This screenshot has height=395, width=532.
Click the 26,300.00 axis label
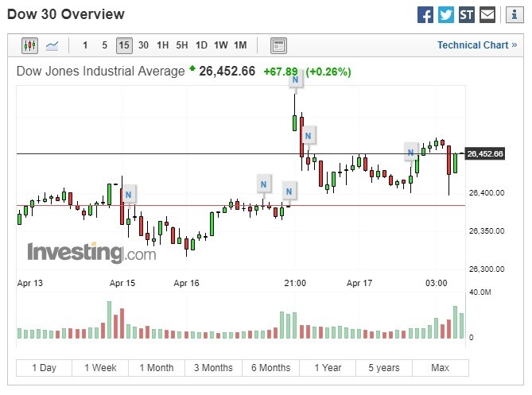(x=487, y=269)
